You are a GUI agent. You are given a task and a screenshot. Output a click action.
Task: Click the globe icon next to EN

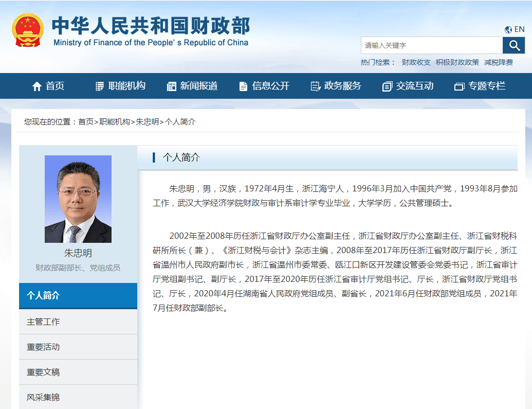[x=508, y=30]
